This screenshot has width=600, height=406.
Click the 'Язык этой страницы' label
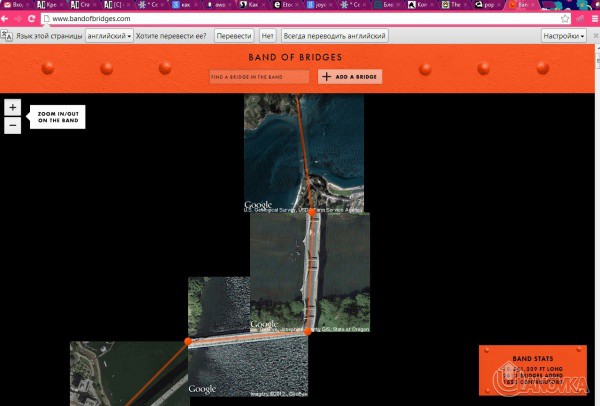(x=49, y=36)
